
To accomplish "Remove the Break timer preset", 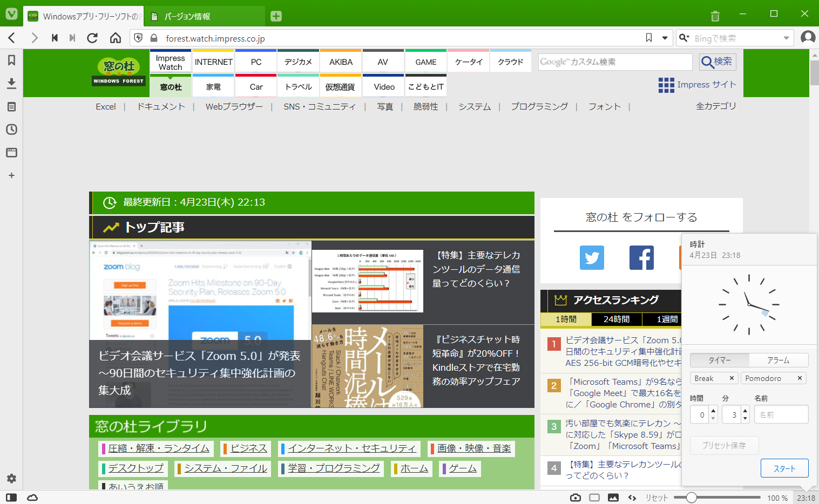I will tap(732, 378).
